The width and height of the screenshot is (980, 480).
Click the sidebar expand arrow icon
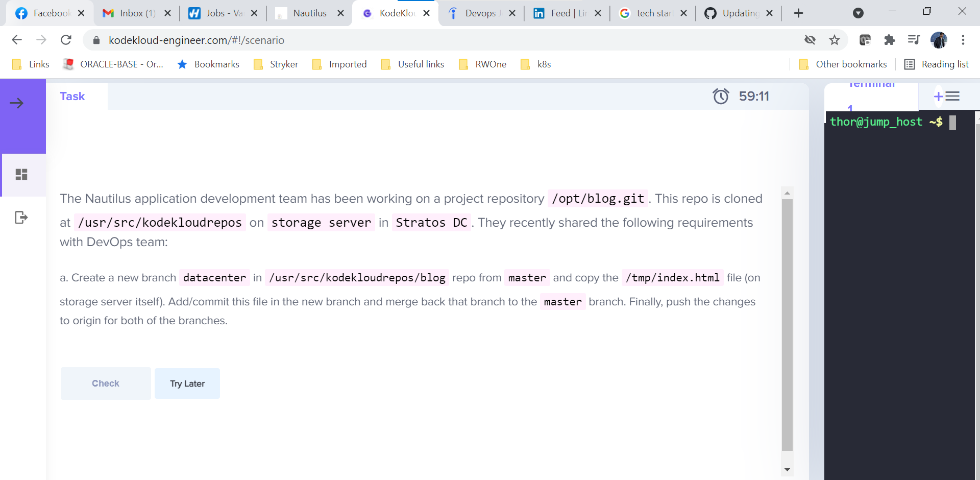[17, 103]
